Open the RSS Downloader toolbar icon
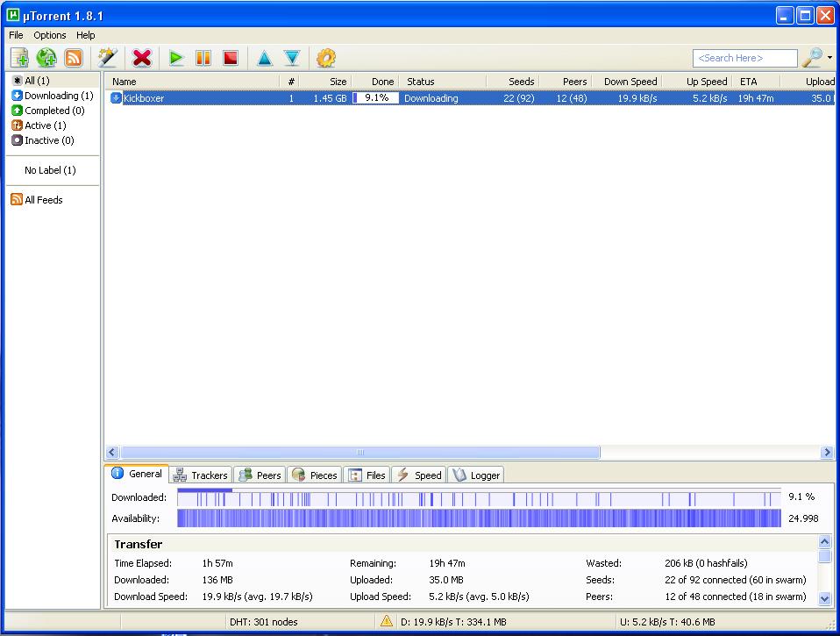 (x=74, y=58)
